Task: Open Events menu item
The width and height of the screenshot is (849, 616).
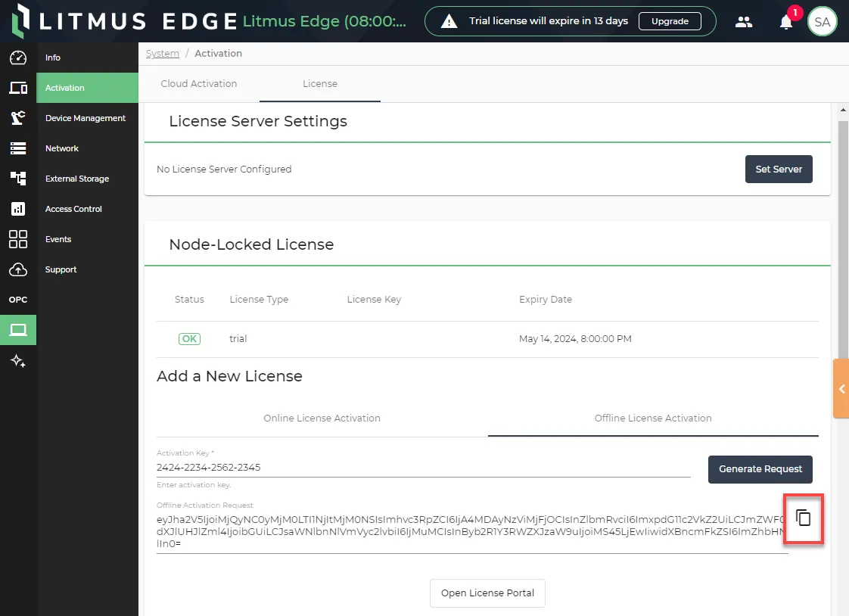Action: 87,239
